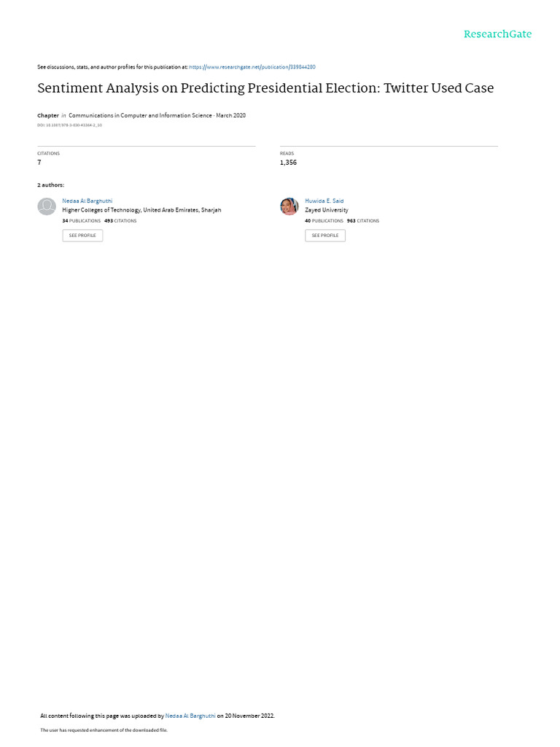Click the Sentiment Analysis paper title
This screenshot has width=560, height=747.
tap(265, 88)
